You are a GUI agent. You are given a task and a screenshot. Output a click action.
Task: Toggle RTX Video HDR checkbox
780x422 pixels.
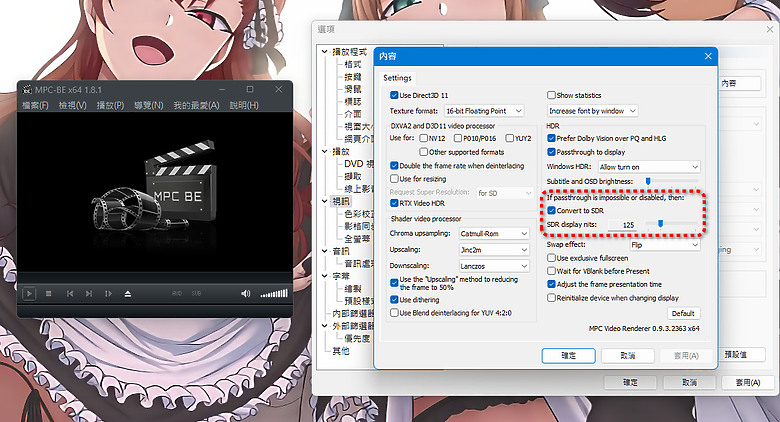point(394,203)
